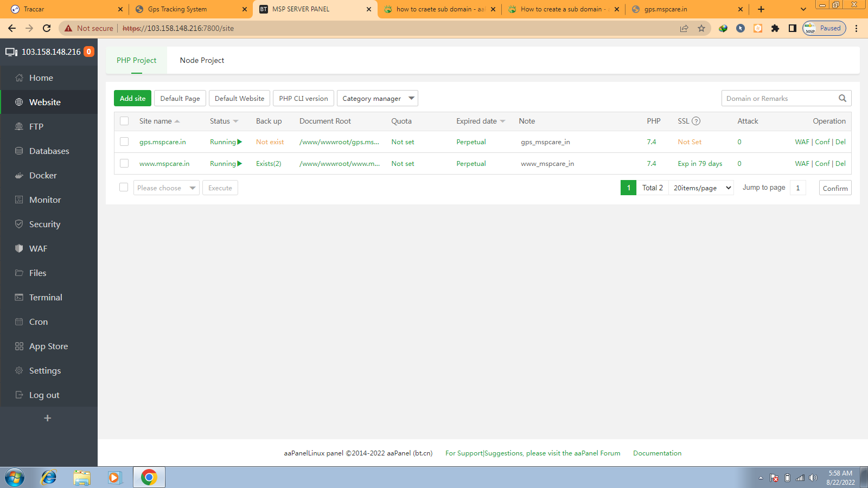Switch to the PHP Project tab

[x=136, y=60]
